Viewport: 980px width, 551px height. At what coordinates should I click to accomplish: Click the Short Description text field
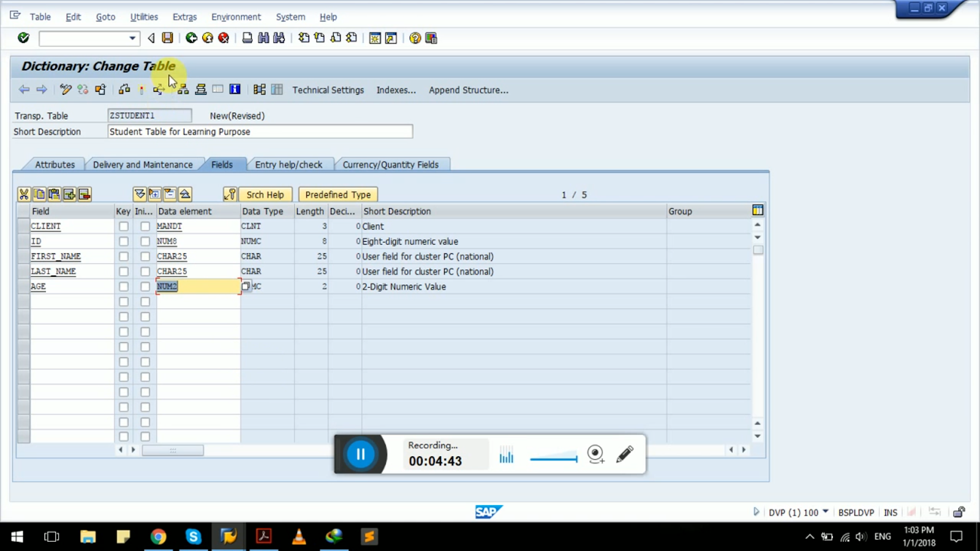(260, 131)
